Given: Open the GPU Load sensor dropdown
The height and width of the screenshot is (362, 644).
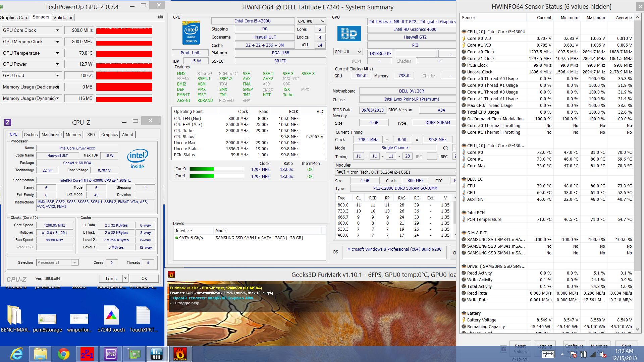Looking at the screenshot, I should pyautogui.click(x=57, y=75).
